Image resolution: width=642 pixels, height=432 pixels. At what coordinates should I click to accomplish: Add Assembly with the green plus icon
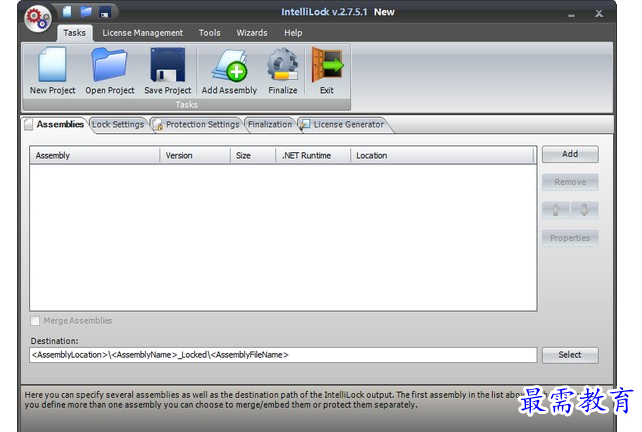point(229,71)
